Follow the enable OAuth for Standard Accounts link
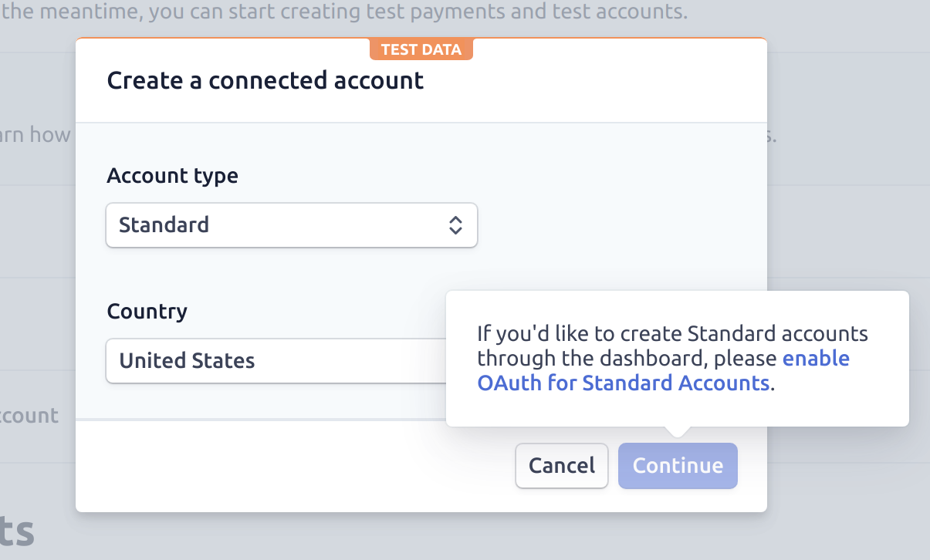Screen dimensions: 930x560 click(663, 370)
